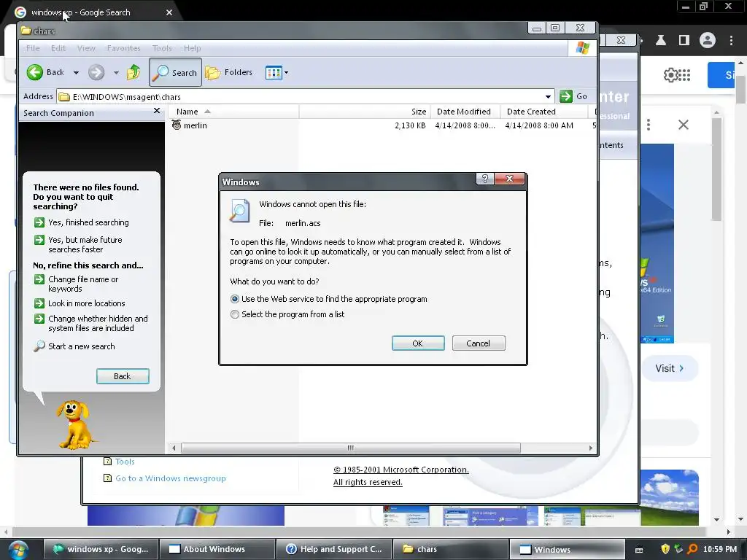This screenshot has width=747, height=560.
Task: Open the Edit menu
Action: [58, 48]
